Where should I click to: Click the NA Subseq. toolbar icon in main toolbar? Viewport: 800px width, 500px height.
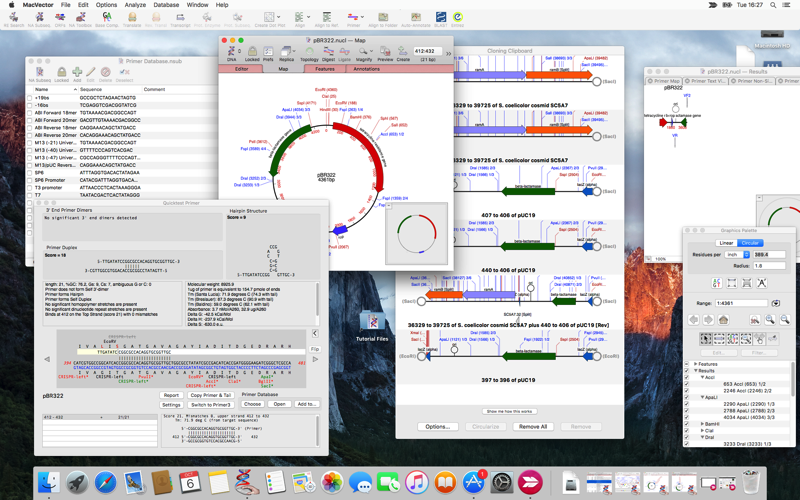(x=39, y=17)
